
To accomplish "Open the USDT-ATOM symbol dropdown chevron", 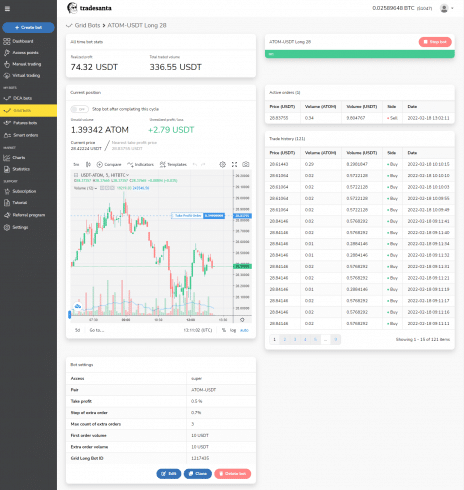I will click(127, 175).
